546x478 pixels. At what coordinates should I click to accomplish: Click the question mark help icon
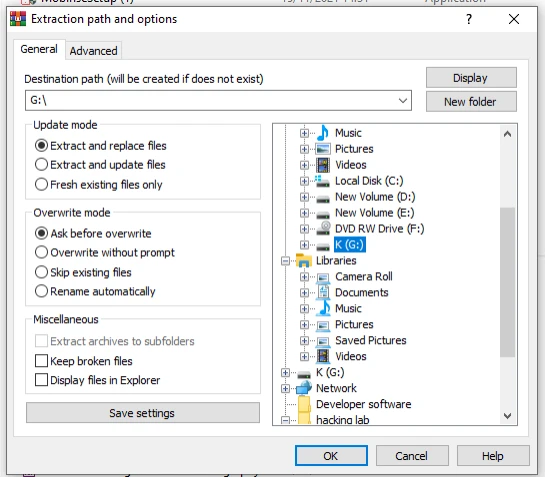tap(469, 19)
